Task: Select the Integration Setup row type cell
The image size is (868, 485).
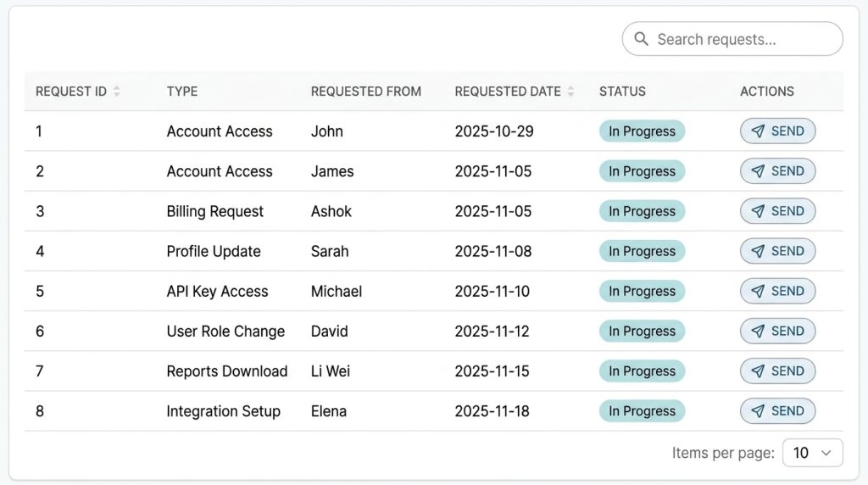Action: pyautogui.click(x=223, y=411)
